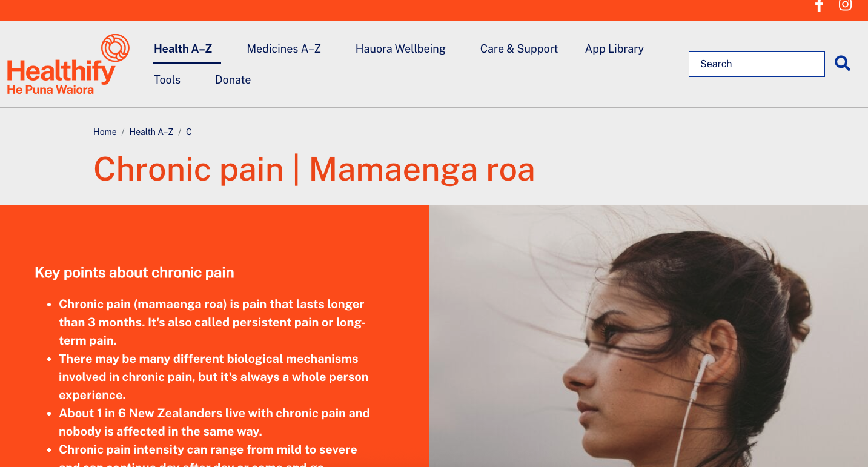868x467 pixels.
Task: Open the Health A–Z menu
Action: [x=183, y=49]
